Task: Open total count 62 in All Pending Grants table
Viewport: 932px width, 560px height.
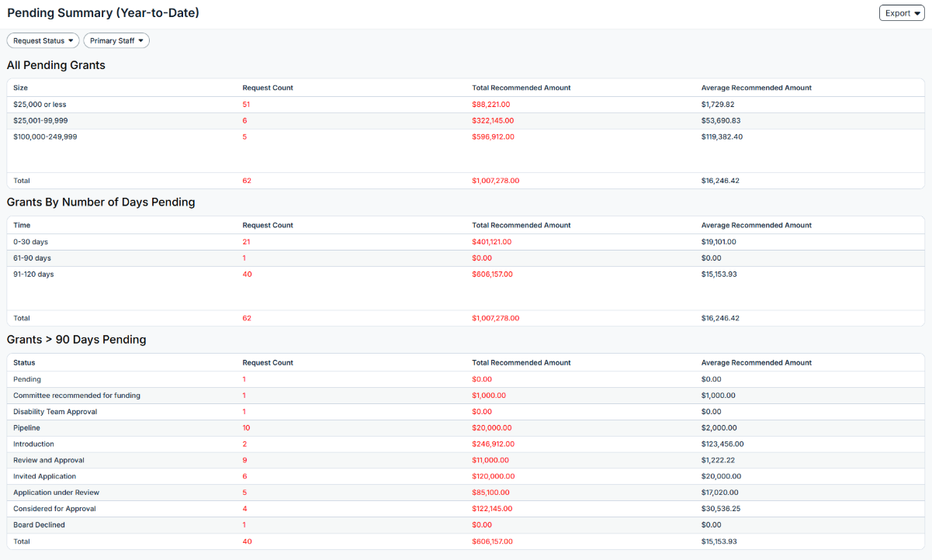Action: [x=247, y=181]
